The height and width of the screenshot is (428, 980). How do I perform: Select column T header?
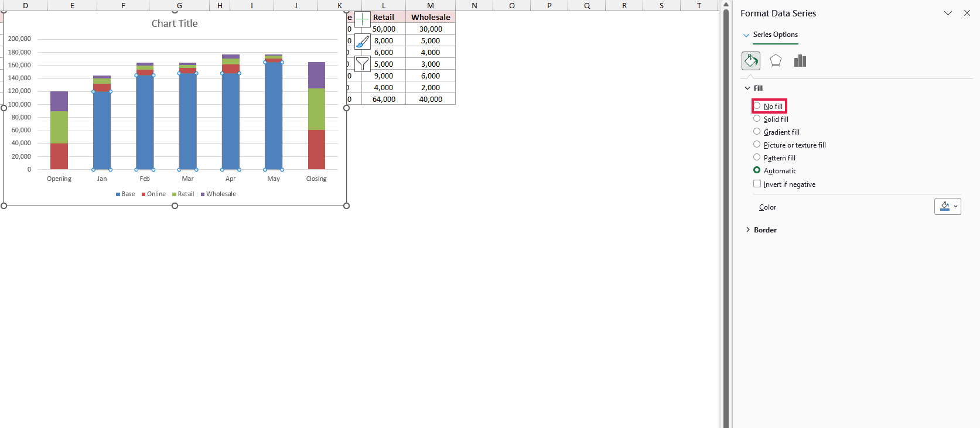click(699, 5)
